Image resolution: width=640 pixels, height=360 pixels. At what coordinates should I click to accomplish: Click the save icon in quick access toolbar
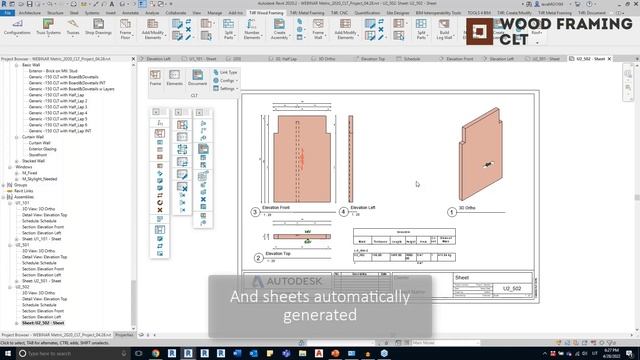pos(29,4)
